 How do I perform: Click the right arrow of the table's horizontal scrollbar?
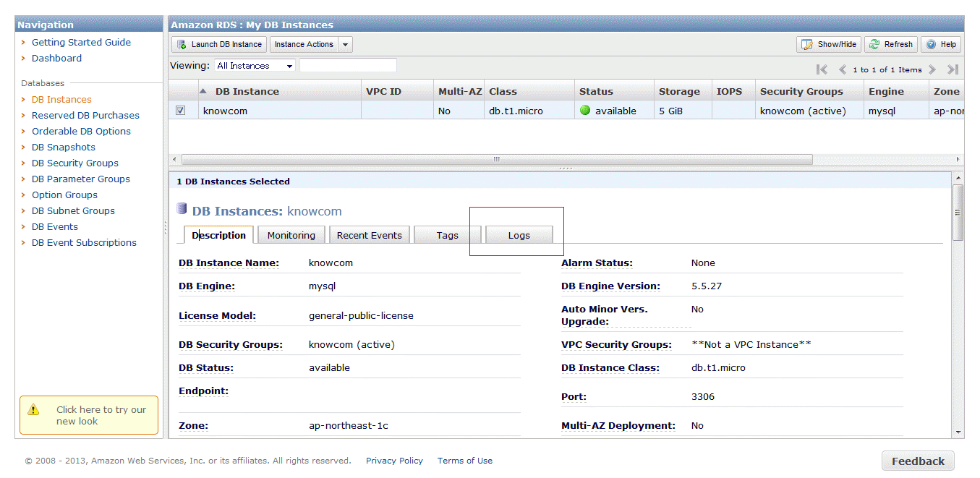click(x=958, y=159)
